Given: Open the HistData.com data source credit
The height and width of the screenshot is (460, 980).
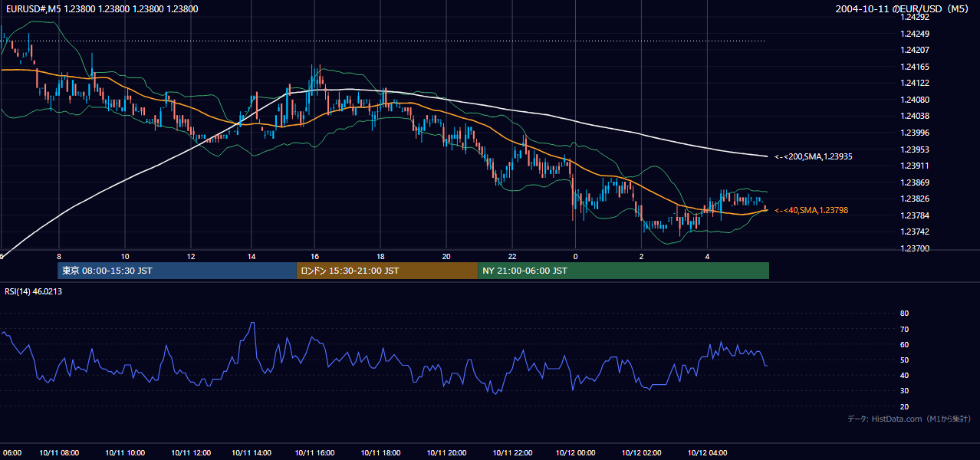Looking at the screenshot, I should pos(909,419).
